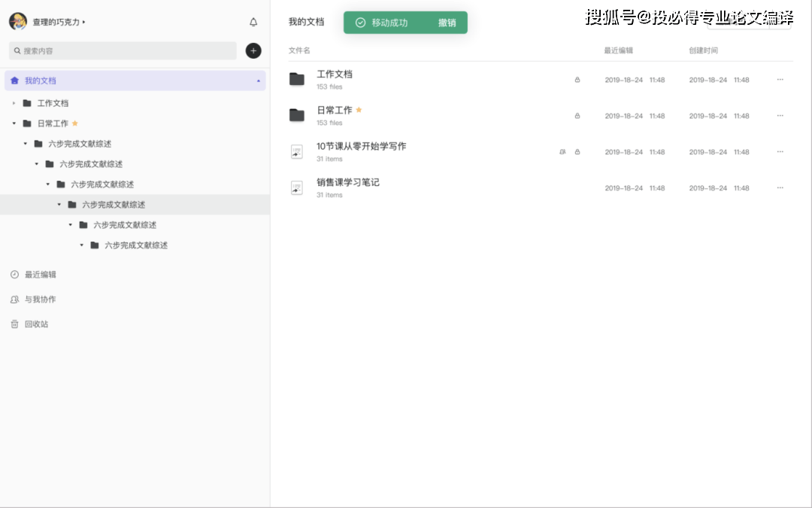Open more options for 10节课从零开始学写作
The width and height of the screenshot is (812, 508).
[x=780, y=152]
